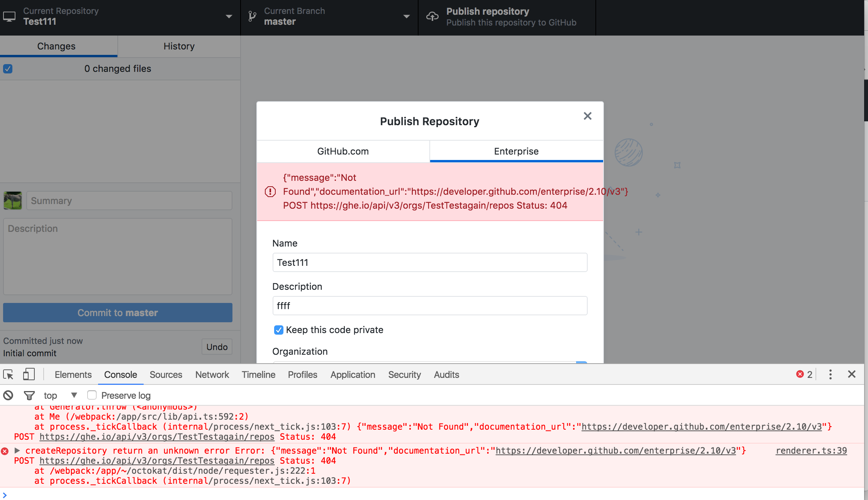Click the Name field containing Test111

[430, 263]
